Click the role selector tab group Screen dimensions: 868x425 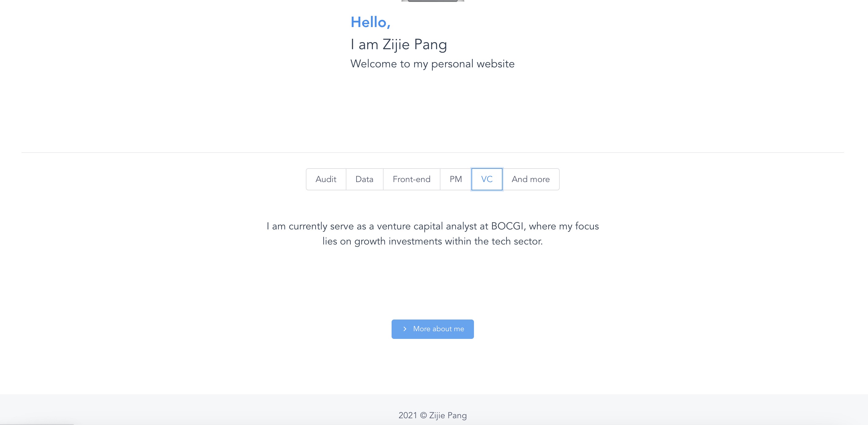(x=433, y=179)
